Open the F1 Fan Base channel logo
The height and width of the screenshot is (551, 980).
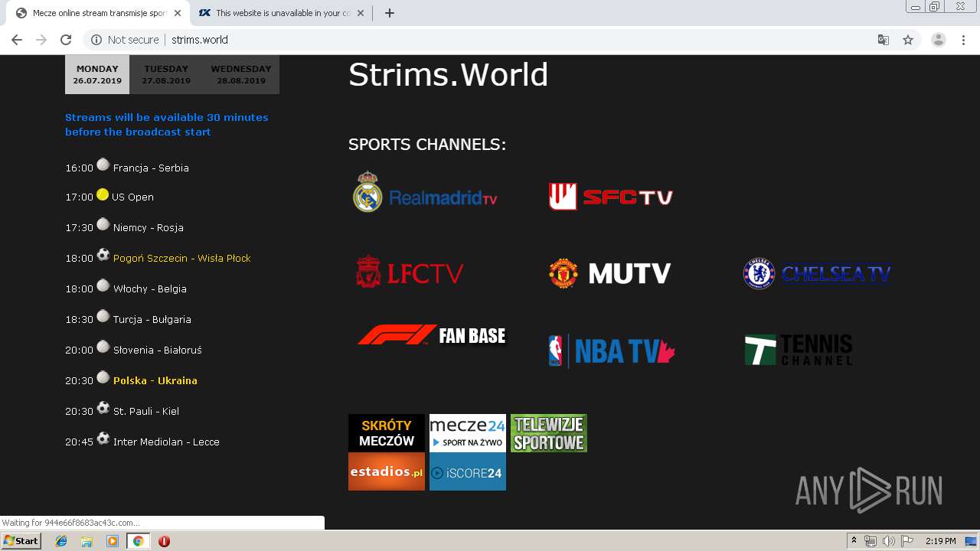(432, 335)
